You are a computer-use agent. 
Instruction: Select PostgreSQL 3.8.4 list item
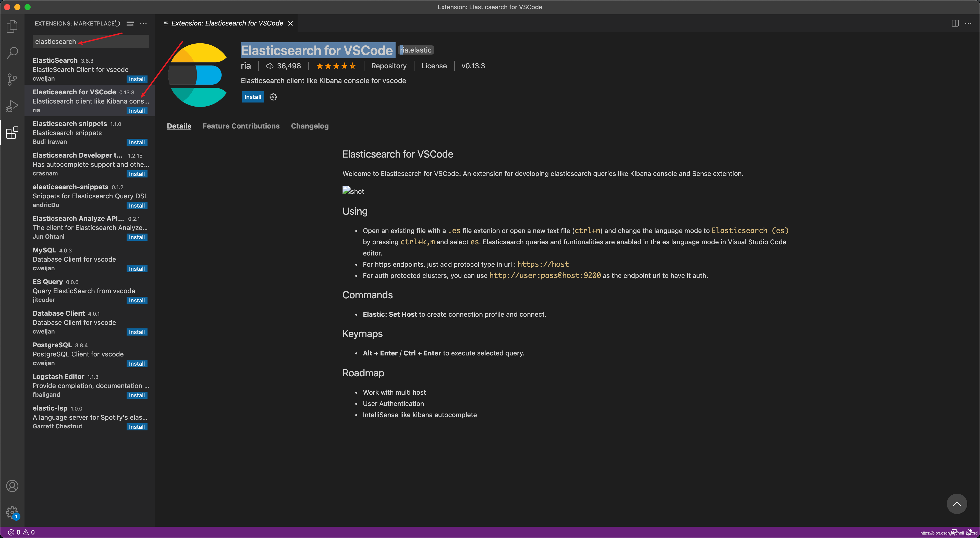click(x=90, y=353)
